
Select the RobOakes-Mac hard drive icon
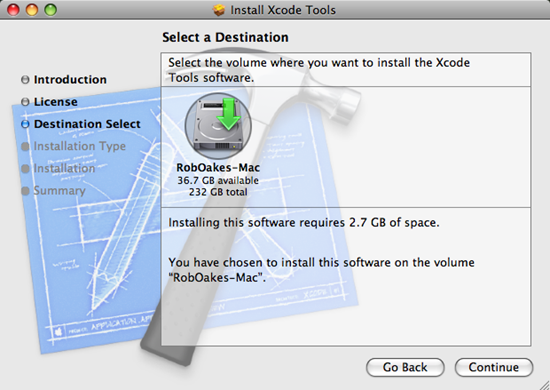coord(218,126)
